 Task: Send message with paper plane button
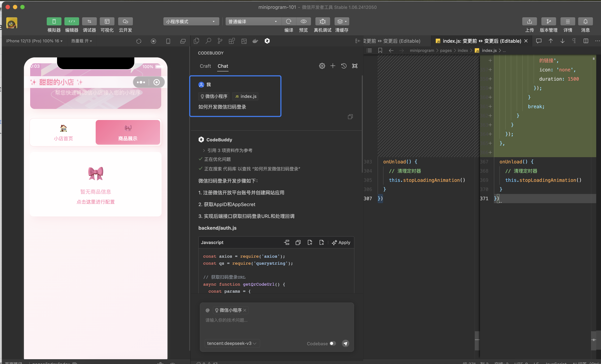click(345, 344)
